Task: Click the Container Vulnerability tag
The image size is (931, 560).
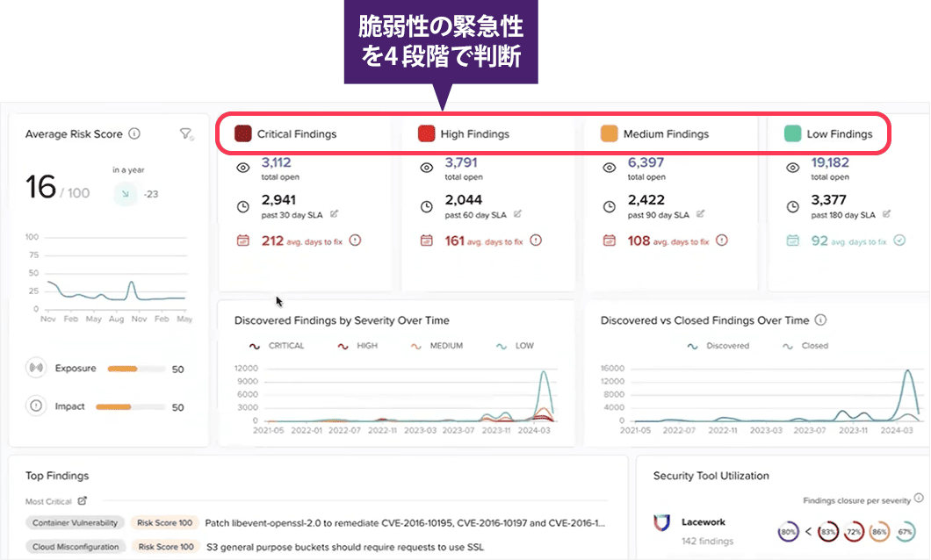Action: 76,523
